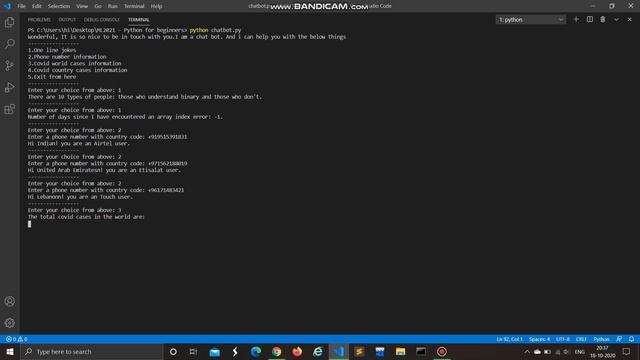Open the Edit menu

coord(37,6)
